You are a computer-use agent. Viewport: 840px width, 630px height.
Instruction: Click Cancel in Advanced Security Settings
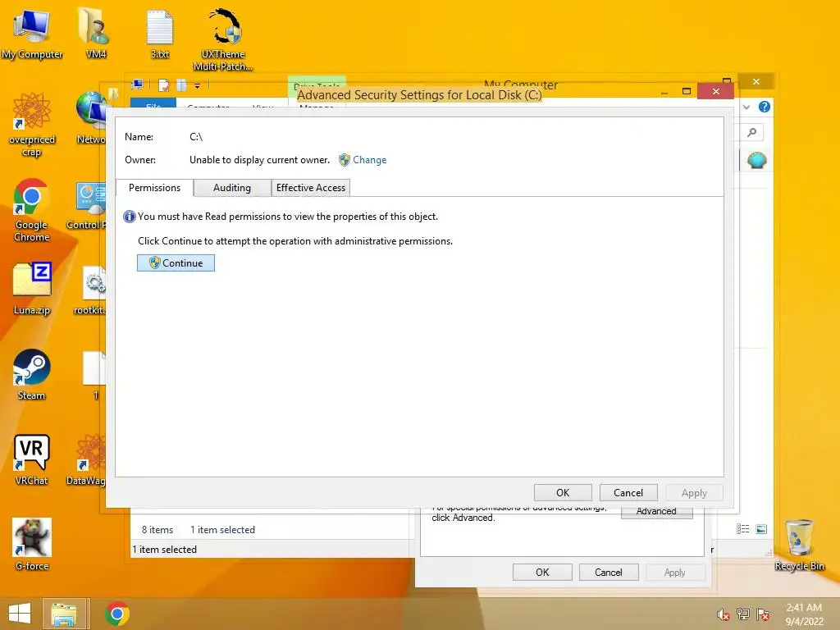[628, 493]
